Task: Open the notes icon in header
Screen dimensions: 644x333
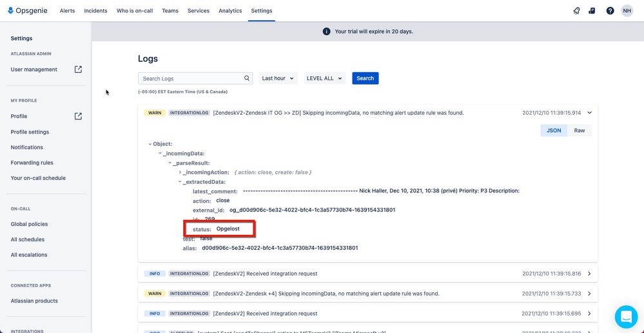Action: [592, 11]
